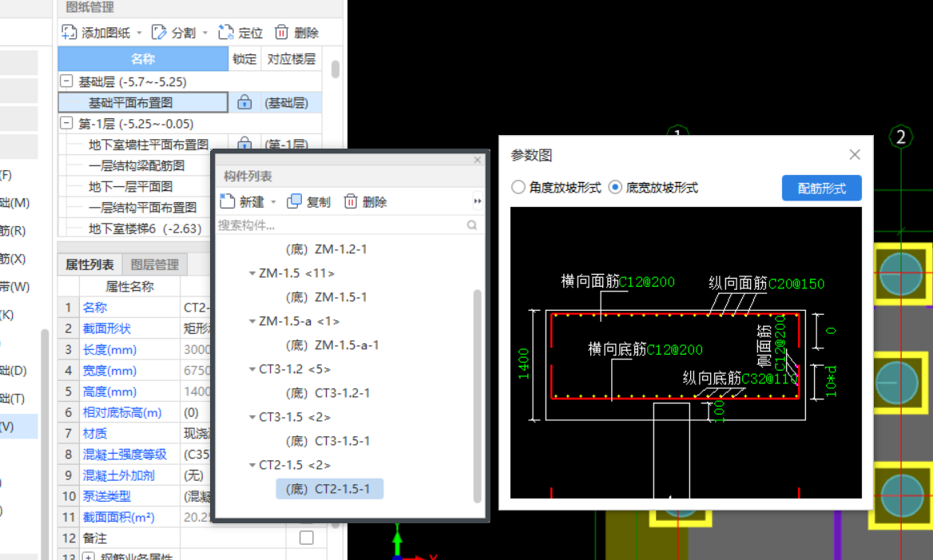
Task: Click the 分割 split drawing icon
Action: click(x=159, y=32)
